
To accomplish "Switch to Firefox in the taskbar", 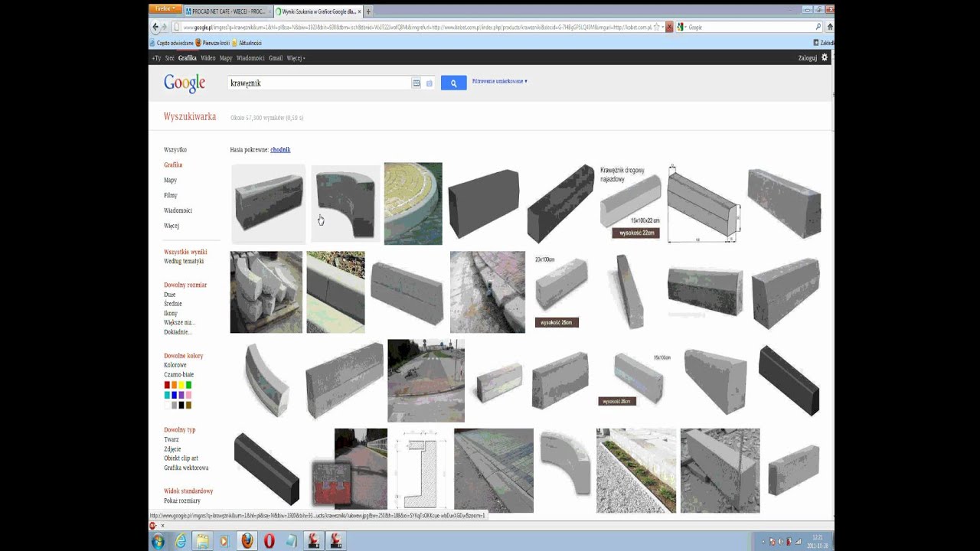I will click(x=247, y=541).
